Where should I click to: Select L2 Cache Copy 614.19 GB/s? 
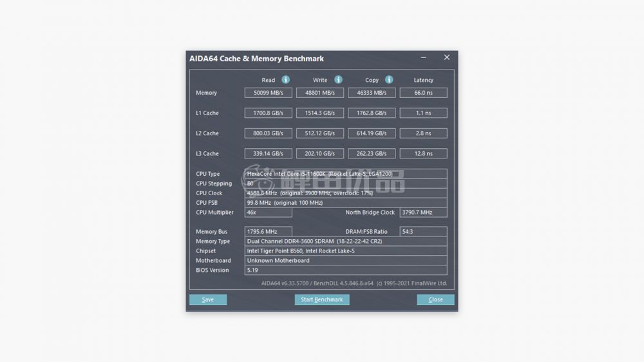[x=372, y=133]
